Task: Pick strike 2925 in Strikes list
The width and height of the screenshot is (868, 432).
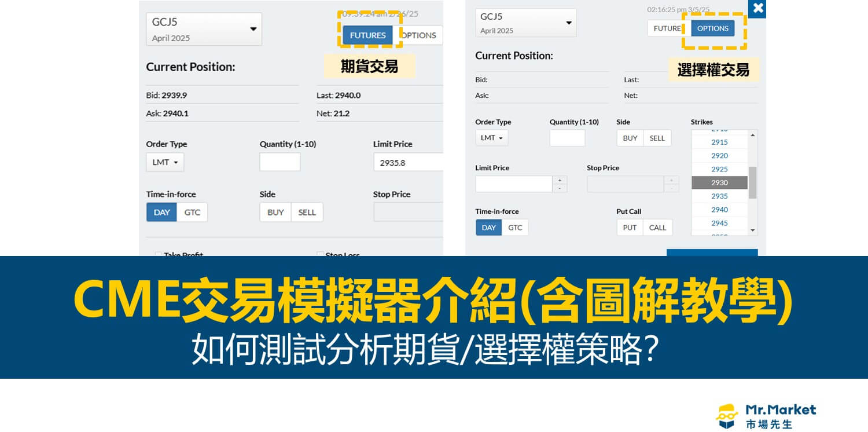Action: [719, 169]
